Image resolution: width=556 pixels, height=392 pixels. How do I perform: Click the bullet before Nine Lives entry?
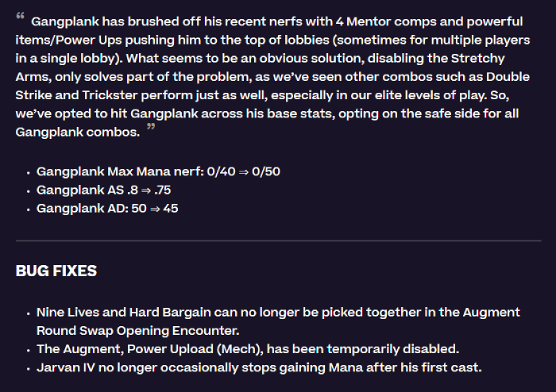point(29,313)
